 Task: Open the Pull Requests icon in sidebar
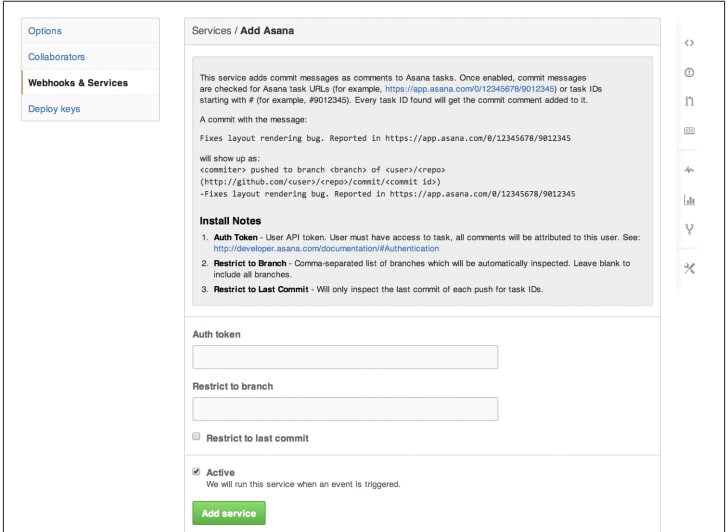689,101
